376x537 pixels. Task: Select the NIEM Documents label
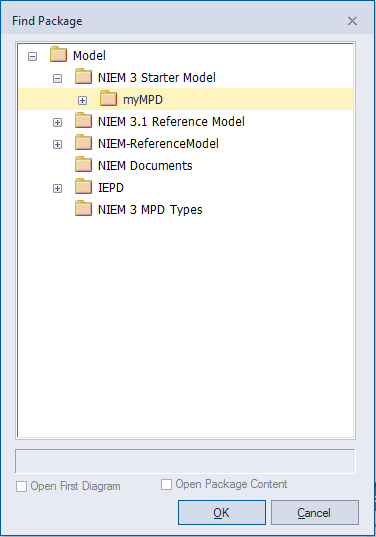pyautogui.click(x=145, y=166)
